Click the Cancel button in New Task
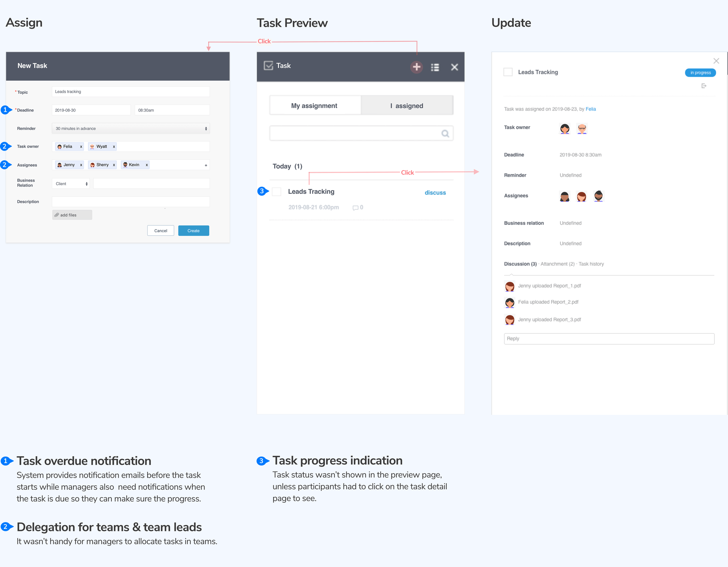Viewport: 728px width, 567px height. (161, 231)
